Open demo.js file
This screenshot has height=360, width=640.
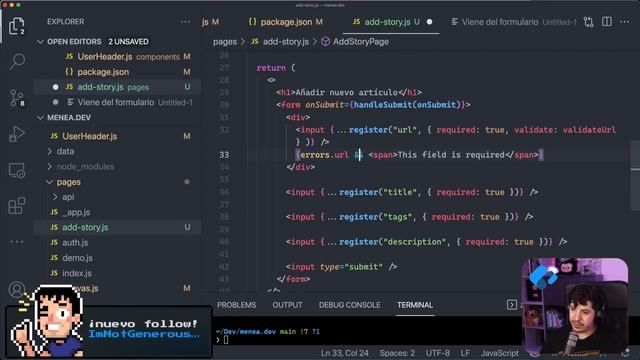tap(118, 258)
